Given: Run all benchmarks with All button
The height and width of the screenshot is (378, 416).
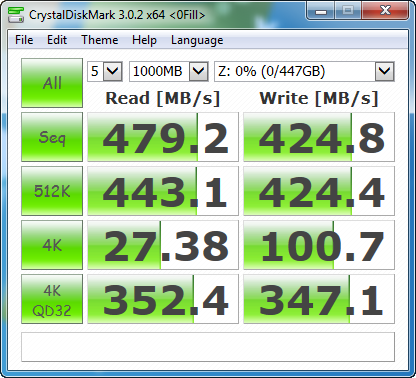Looking at the screenshot, I should coord(52,83).
